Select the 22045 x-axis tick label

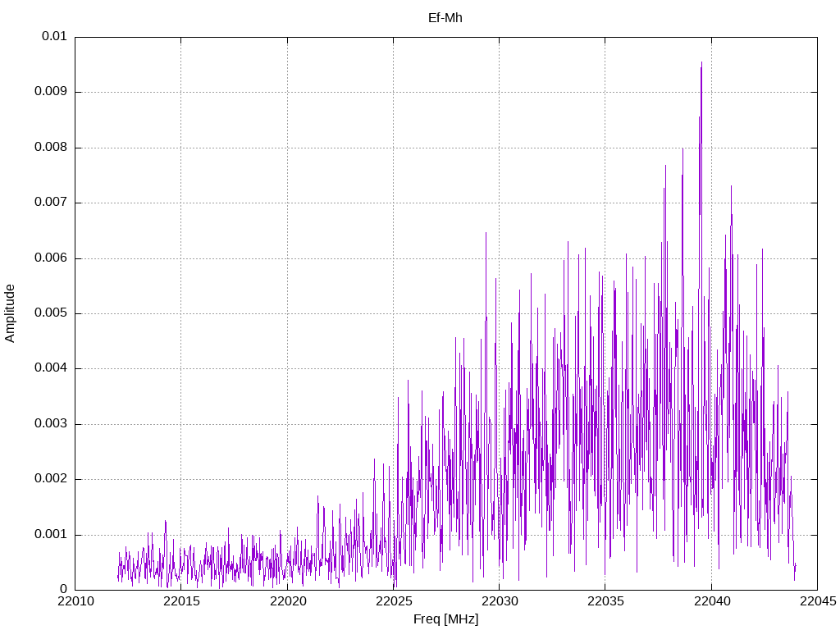click(x=817, y=602)
